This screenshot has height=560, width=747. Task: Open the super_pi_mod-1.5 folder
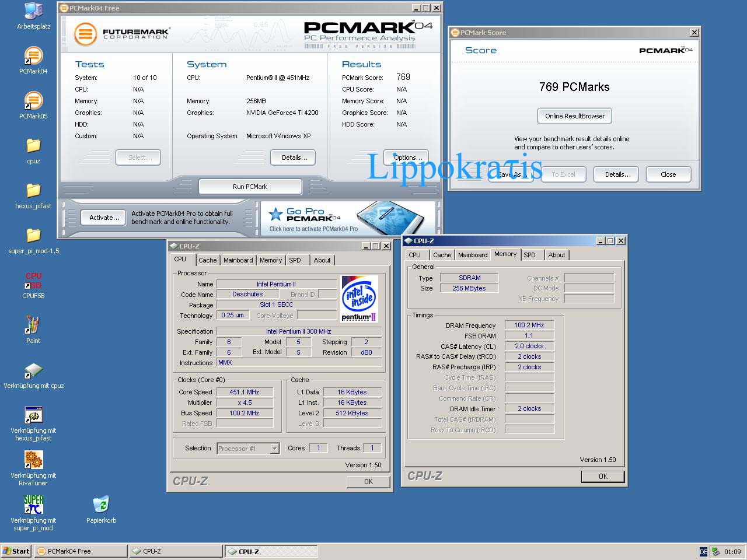pyautogui.click(x=33, y=240)
